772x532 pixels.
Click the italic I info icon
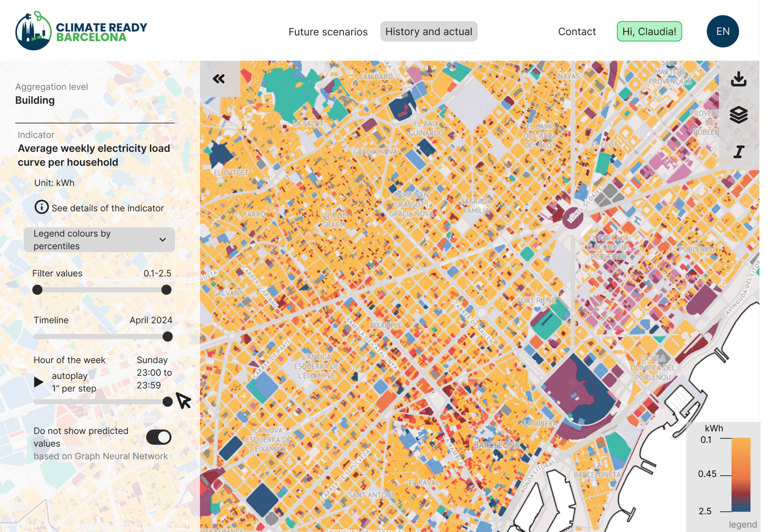(x=738, y=152)
